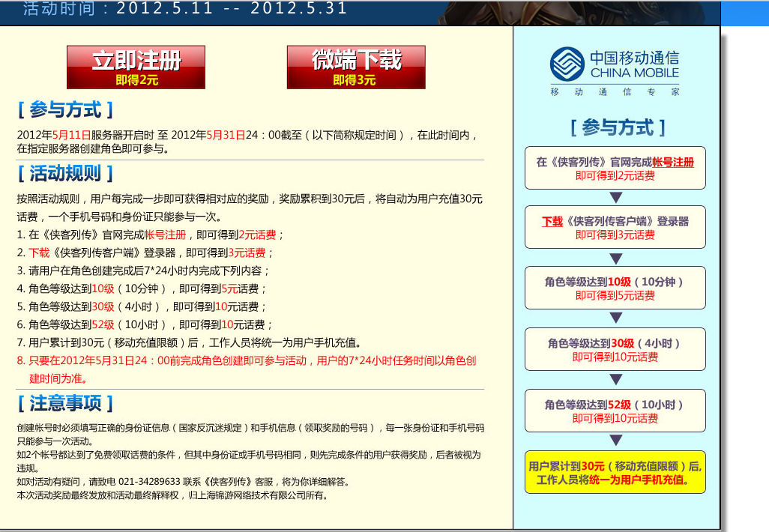This screenshot has height=532, width=769.
Task: Click the 参与方式 heading in the main content
Action: [65, 109]
